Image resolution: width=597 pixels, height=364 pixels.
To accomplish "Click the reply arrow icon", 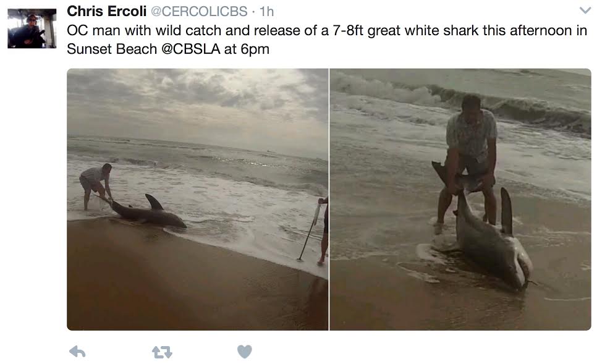I will pyautogui.click(x=77, y=352).
